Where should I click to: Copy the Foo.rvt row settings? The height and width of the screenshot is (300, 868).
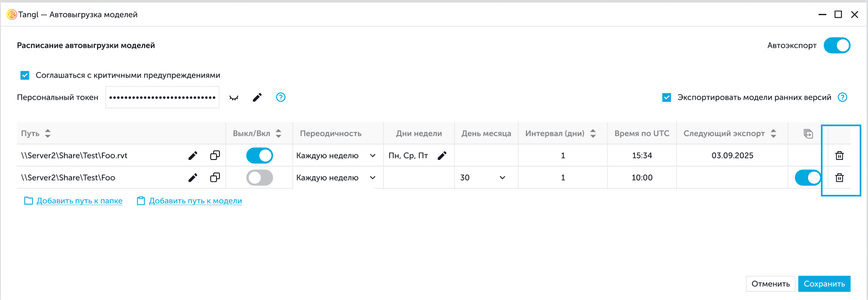point(215,156)
